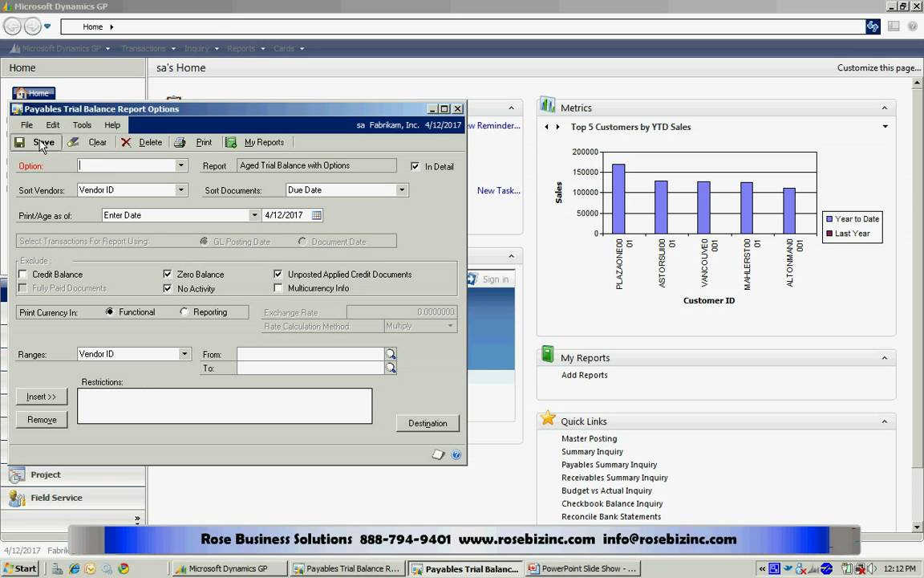The height and width of the screenshot is (578, 924).
Task: Open the Tools menu in dialog
Action: pyautogui.click(x=82, y=125)
